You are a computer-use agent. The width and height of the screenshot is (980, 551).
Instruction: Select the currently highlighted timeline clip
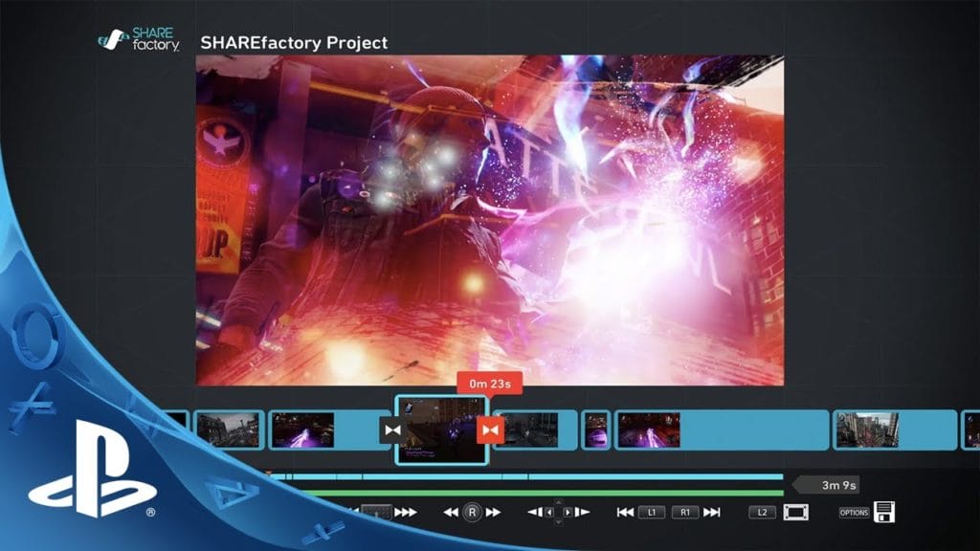pyautogui.click(x=441, y=430)
